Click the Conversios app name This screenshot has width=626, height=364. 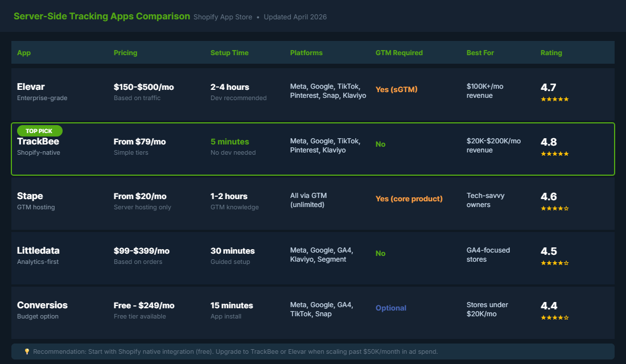click(x=42, y=305)
